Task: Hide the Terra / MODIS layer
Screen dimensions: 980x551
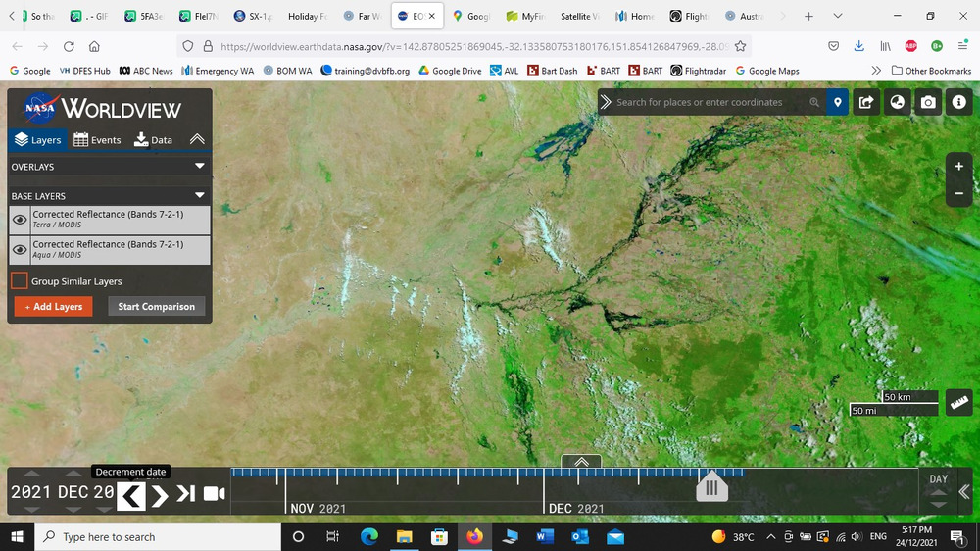Action: click(20, 221)
